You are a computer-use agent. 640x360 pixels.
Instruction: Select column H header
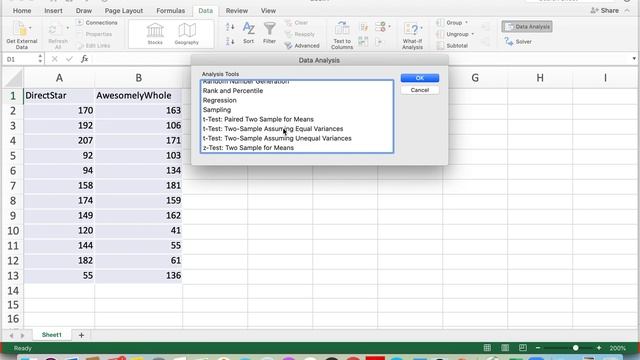540,78
